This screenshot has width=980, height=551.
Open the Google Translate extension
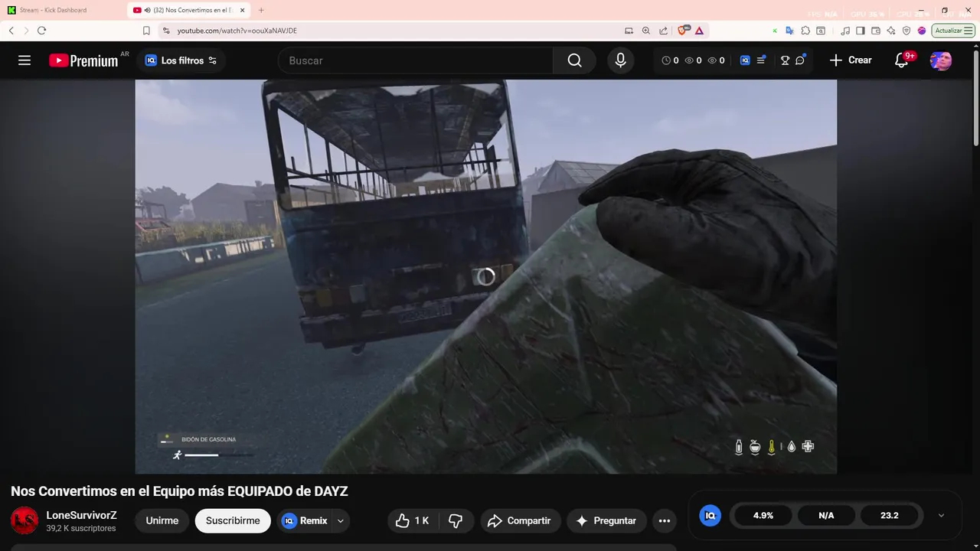(790, 31)
